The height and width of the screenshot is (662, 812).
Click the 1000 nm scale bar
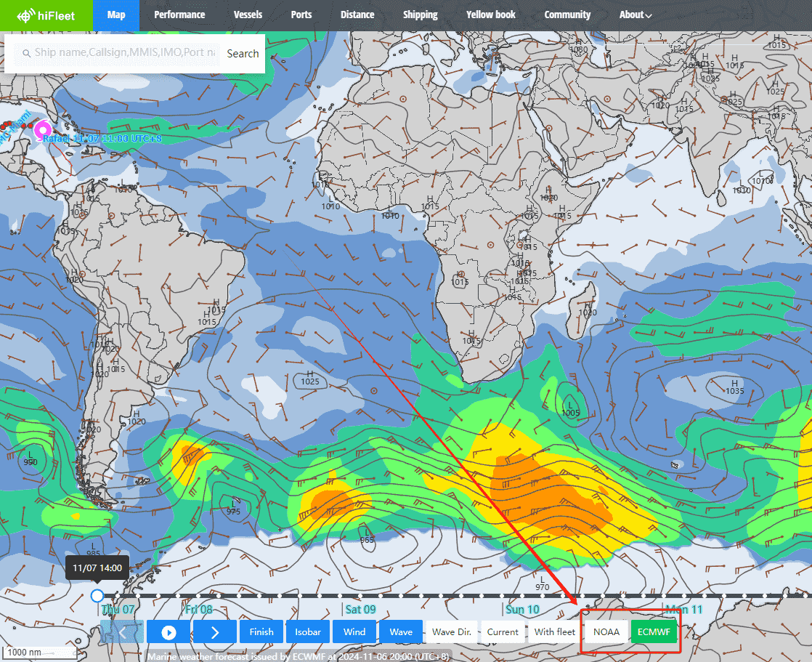pos(41,653)
